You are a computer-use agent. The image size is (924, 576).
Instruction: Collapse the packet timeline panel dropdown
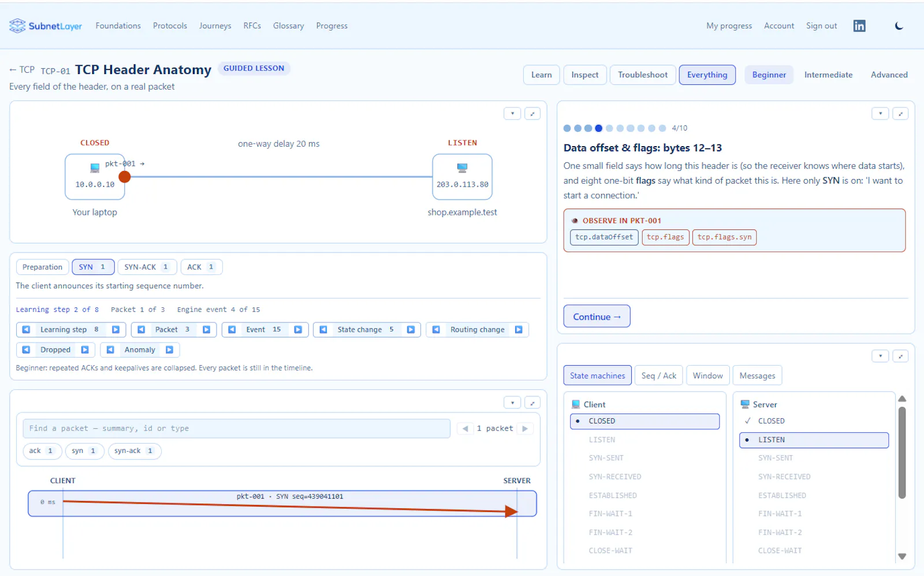[512, 403]
